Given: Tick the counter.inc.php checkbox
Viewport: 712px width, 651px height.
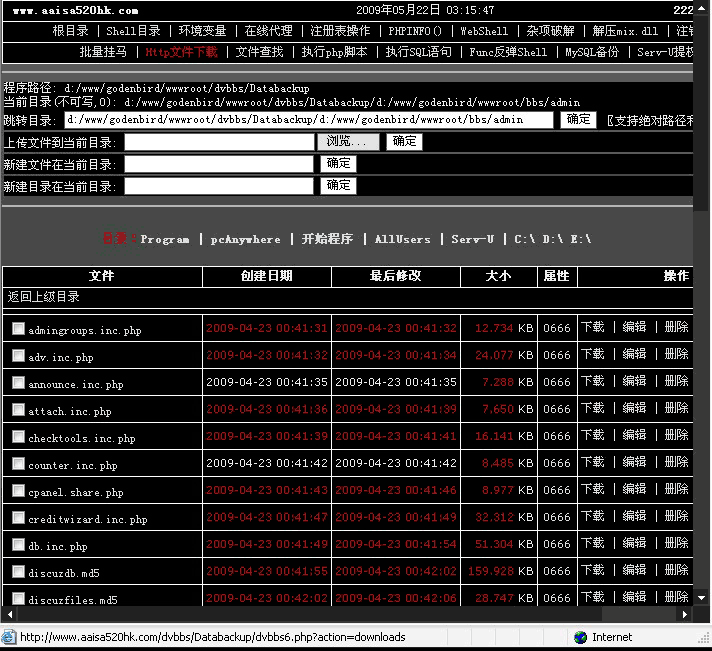Looking at the screenshot, I should click(18, 464).
